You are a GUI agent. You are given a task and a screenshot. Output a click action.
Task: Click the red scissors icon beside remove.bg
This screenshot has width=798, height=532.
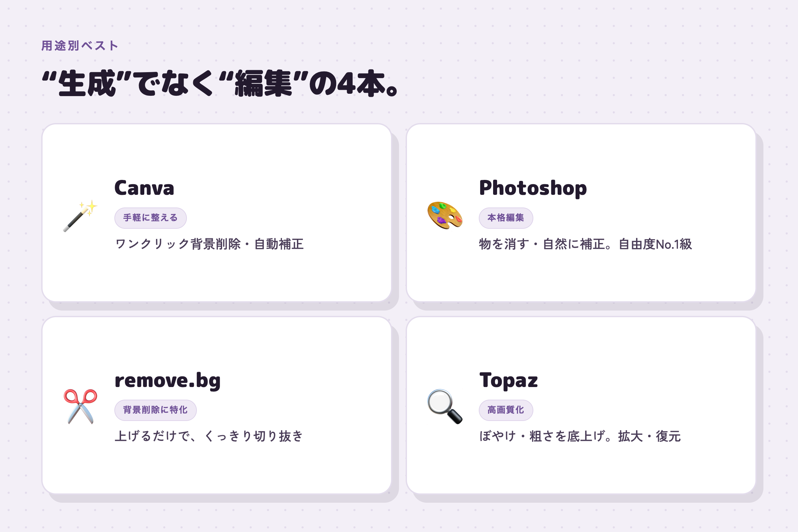pyautogui.click(x=80, y=407)
